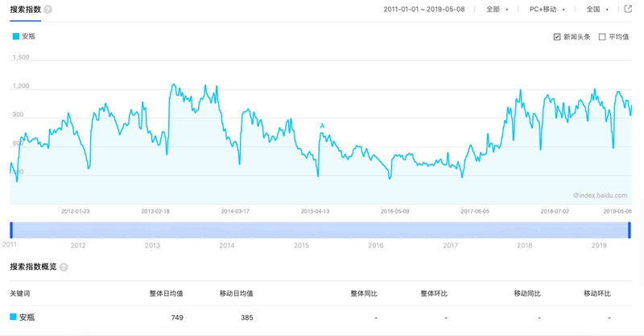
Task: Select the 搜索指数 tab
Action: click(x=26, y=10)
